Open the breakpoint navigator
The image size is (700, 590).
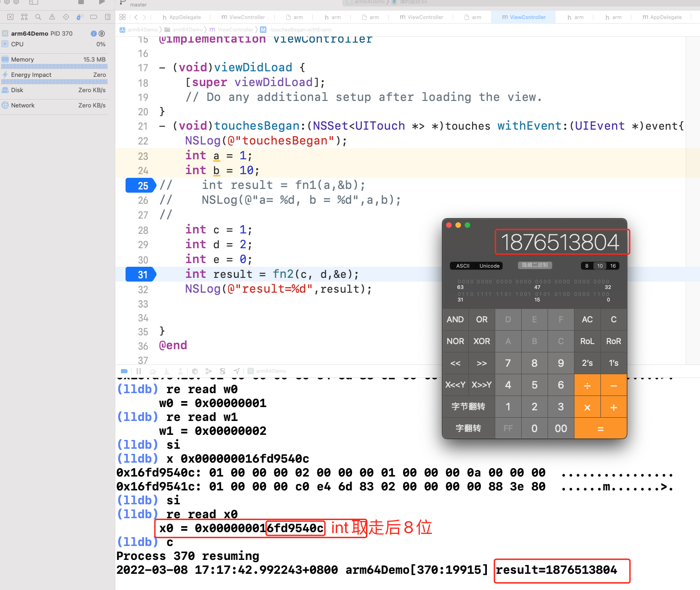[x=93, y=17]
